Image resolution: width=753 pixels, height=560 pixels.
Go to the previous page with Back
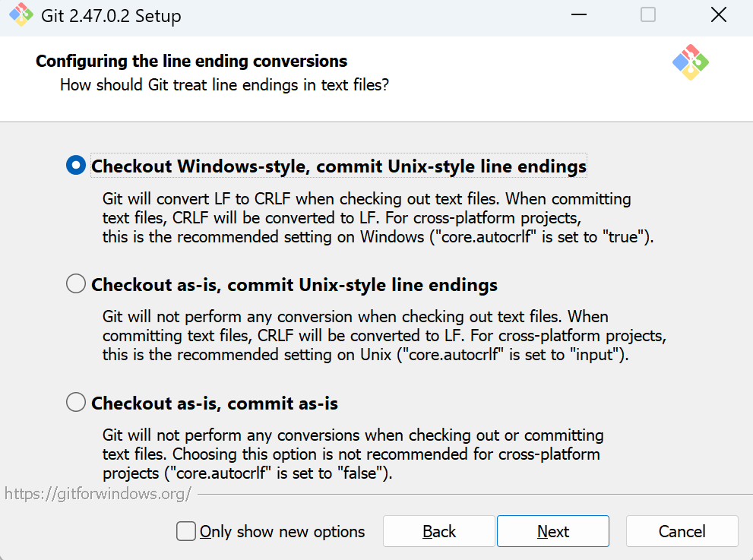click(x=439, y=531)
